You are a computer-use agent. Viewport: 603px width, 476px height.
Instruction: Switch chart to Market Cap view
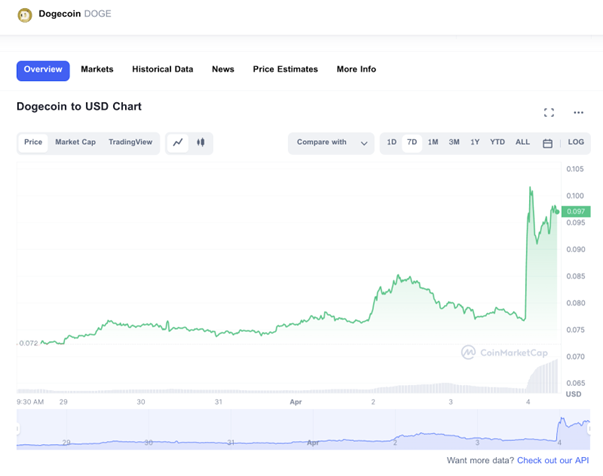pyautogui.click(x=75, y=142)
